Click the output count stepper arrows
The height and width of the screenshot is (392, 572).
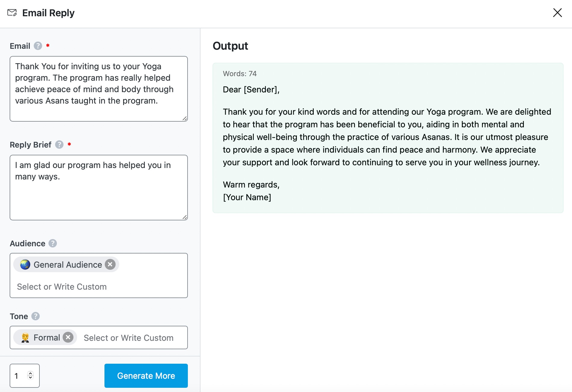pos(30,375)
